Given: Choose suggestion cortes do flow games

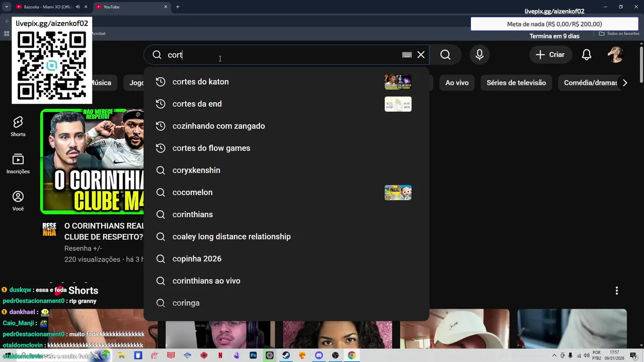Looking at the screenshot, I should 286,148.
